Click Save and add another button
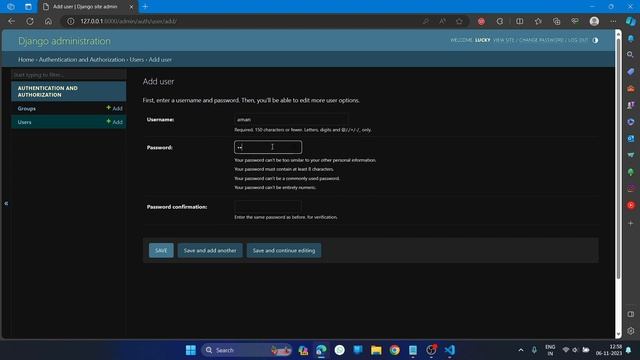This screenshot has height=360, width=640. point(210,250)
